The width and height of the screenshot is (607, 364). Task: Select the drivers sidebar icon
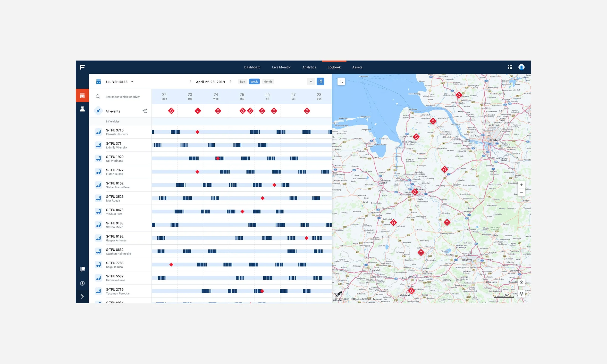83,109
